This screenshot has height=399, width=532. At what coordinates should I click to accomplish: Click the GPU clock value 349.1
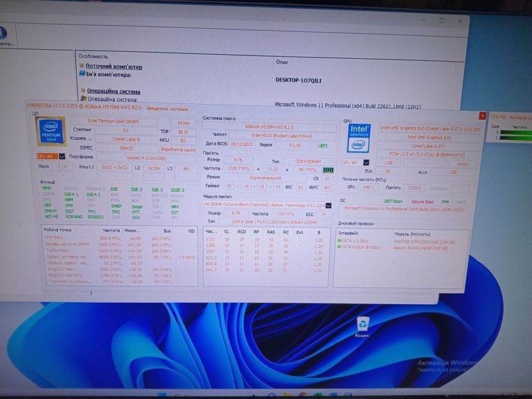point(368,187)
